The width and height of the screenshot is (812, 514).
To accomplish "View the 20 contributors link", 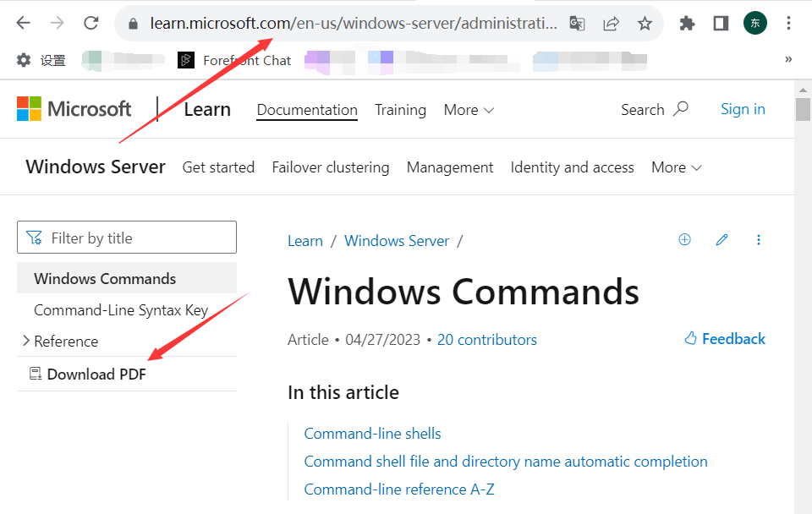I will [x=487, y=340].
